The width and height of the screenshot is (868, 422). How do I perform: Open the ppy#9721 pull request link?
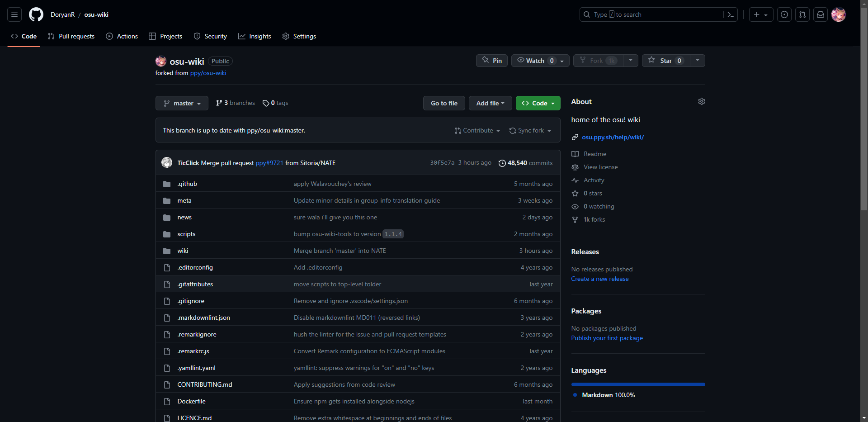tap(269, 163)
